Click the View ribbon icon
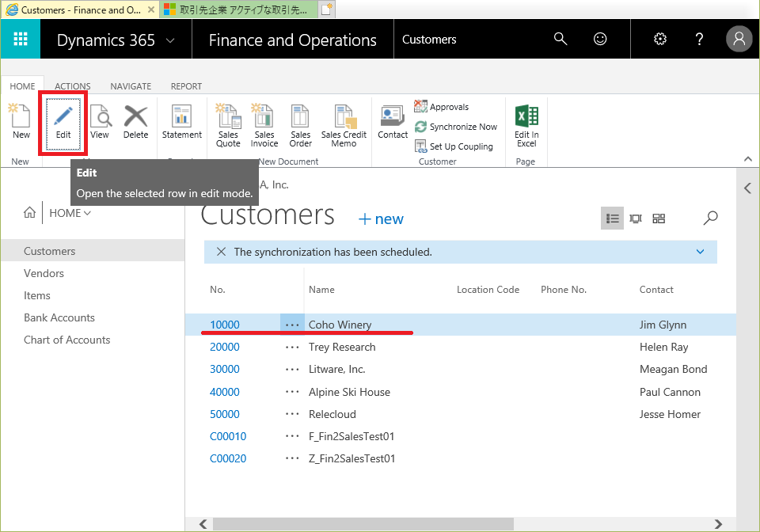760x532 pixels. (x=100, y=122)
